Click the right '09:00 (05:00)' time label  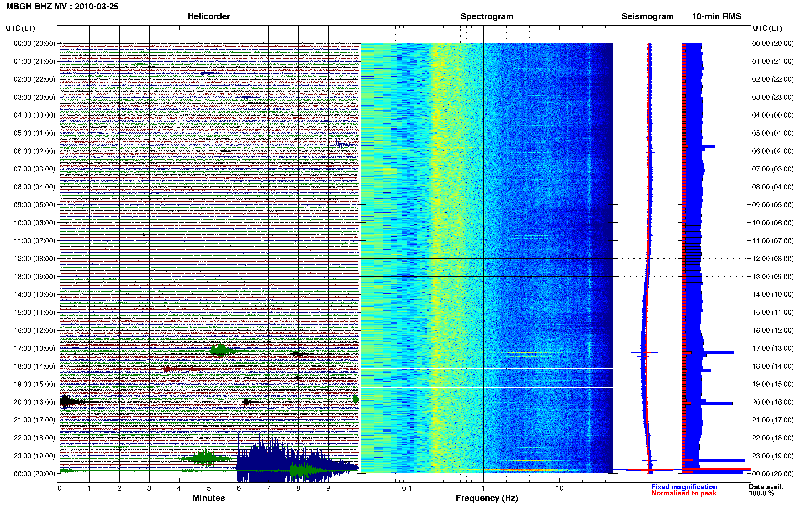(773, 205)
